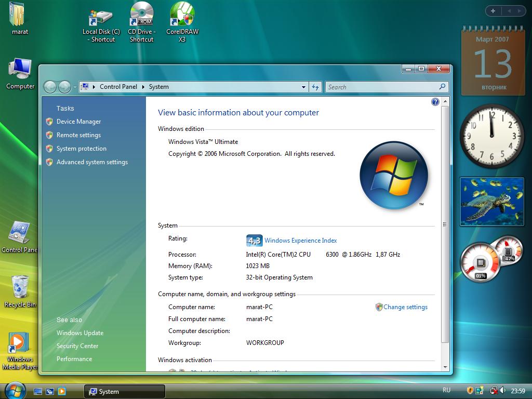Click the sidebar next page arrow
This screenshot has height=399, width=532.
point(519,11)
